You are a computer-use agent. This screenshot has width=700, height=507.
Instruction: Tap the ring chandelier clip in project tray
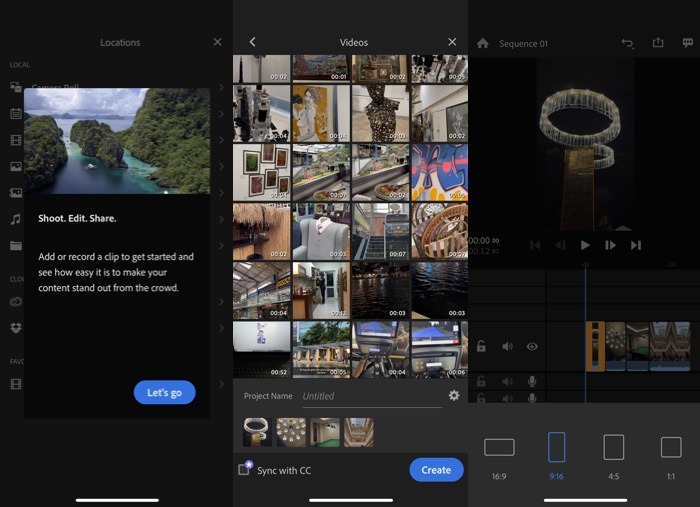coord(257,432)
